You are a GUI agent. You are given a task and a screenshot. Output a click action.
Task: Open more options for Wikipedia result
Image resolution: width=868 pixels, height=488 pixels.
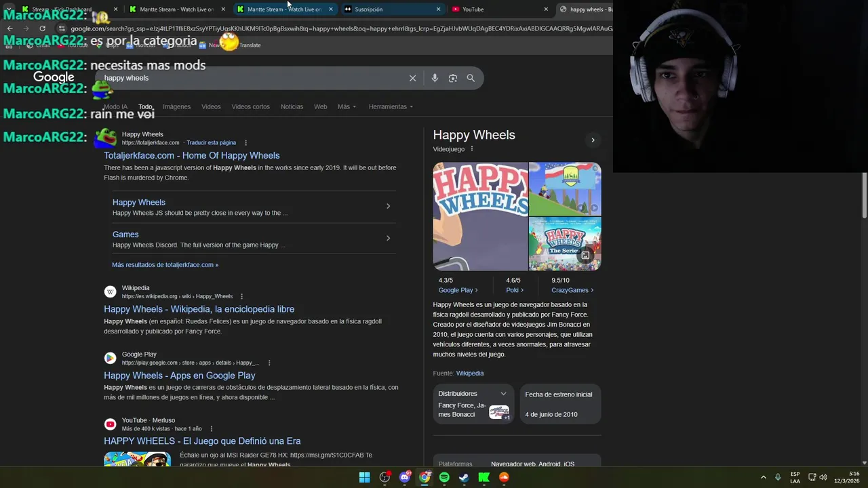pyautogui.click(x=241, y=296)
